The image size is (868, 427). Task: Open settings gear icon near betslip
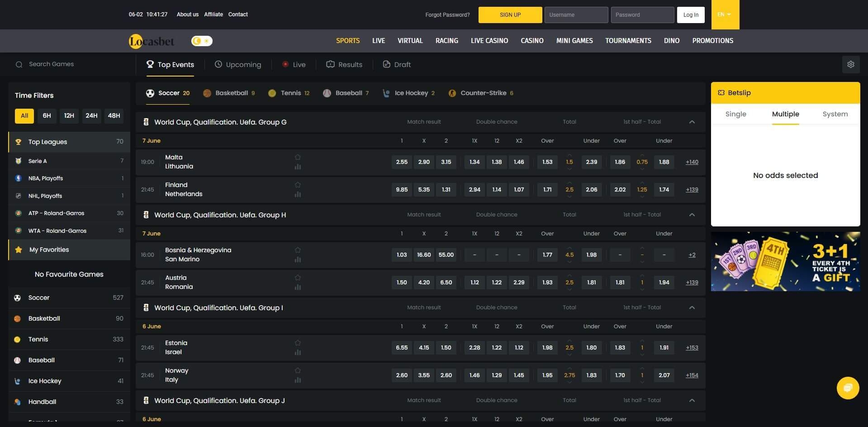click(850, 64)
